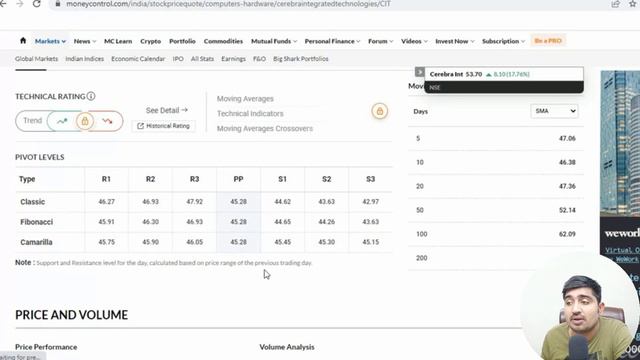Click the 100-day SMA value 62.09
The image size is (640, 360).
(567, 234)
